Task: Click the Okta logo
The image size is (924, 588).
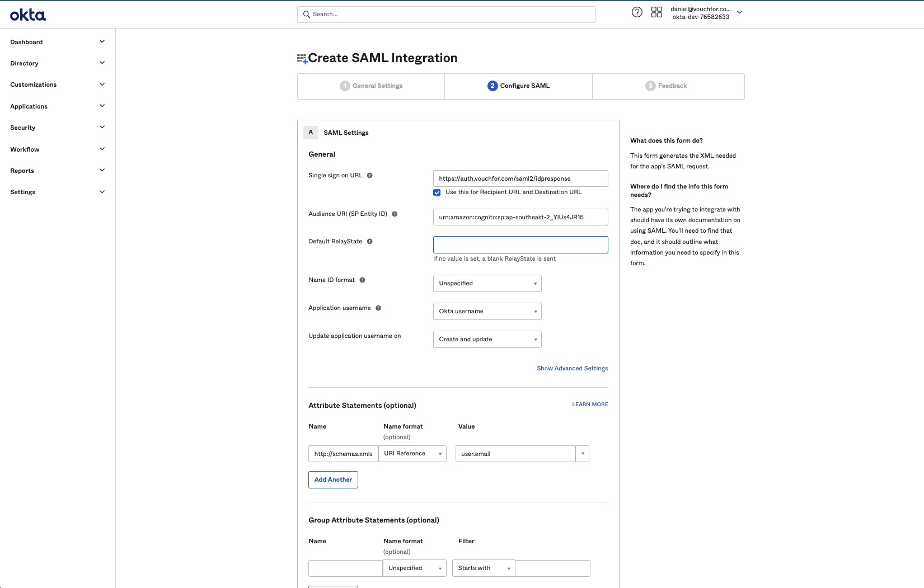Action: tap(28, 15)
